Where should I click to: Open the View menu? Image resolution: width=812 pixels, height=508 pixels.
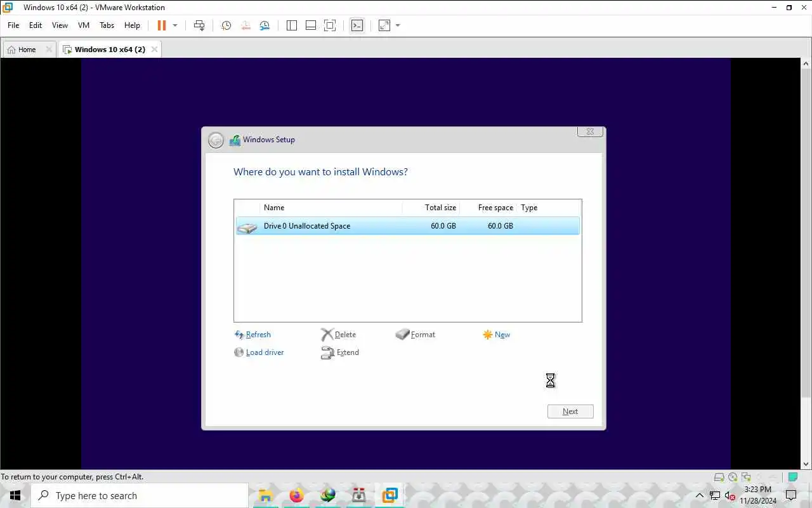click(x=60, y=25)
